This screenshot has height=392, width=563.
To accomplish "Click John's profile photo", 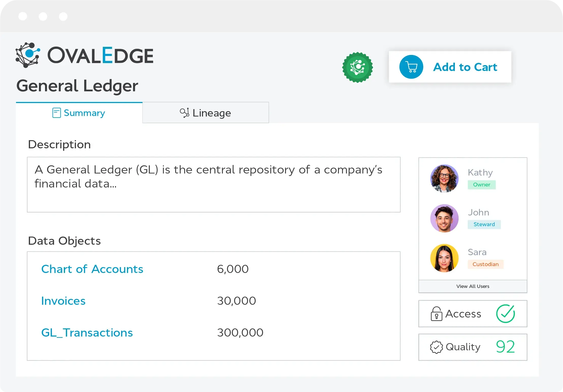I will [x=444, y=218].
